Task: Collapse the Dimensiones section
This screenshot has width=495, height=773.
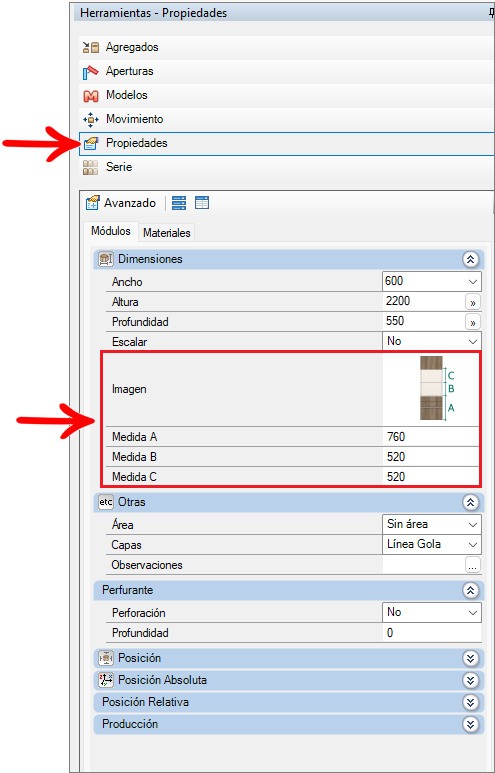Action: [x=470, y=259]
